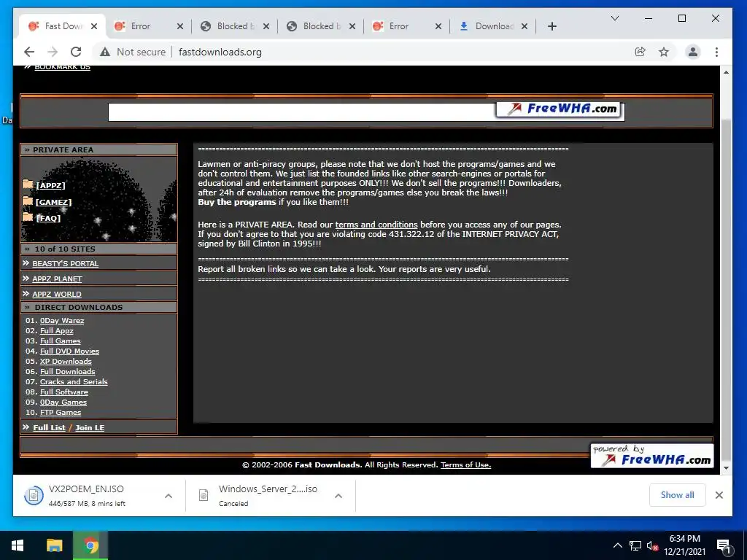Viewport: 747px width, 560px height.
Task: Click the browser forward arrow
Action: click(x=53, y=52)
